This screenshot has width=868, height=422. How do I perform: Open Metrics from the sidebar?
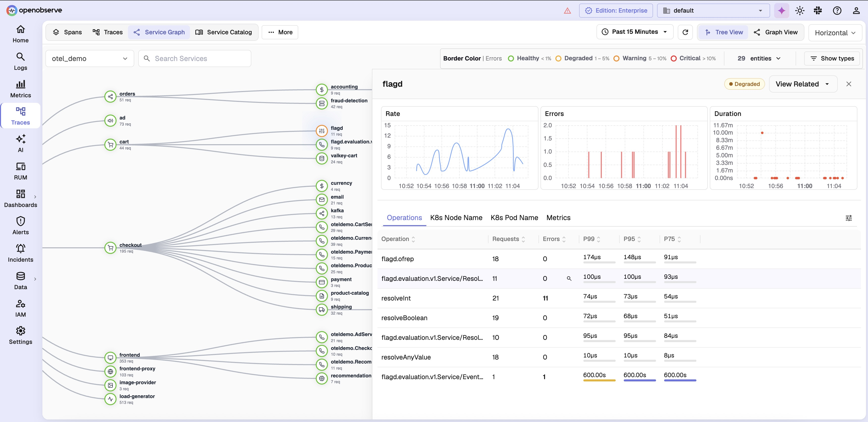[x=20, y=89]
